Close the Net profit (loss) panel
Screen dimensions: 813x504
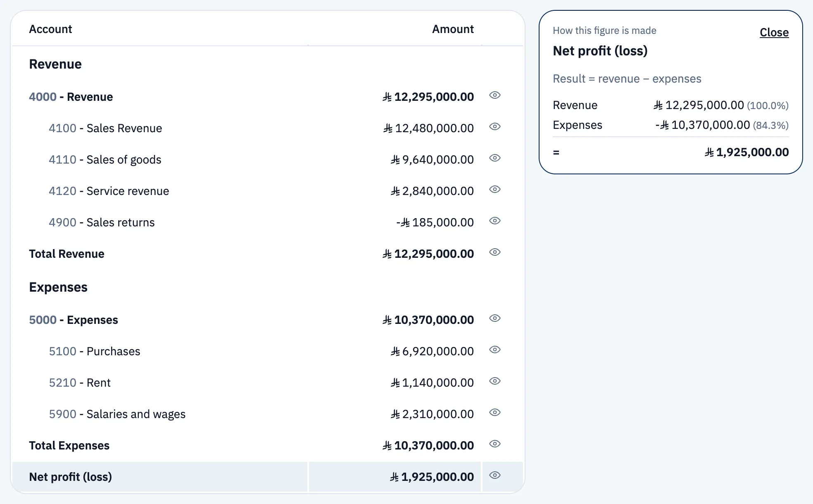pos(774,32)
